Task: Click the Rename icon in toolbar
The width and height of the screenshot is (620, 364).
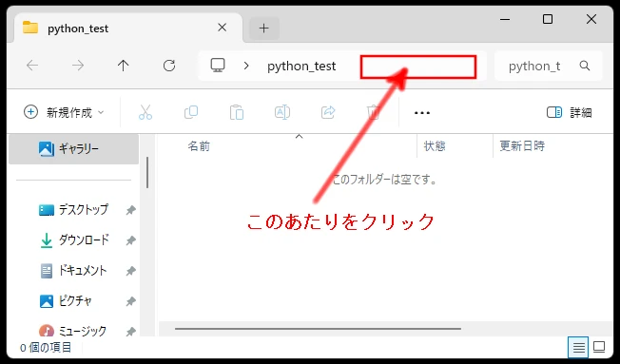Action: point(282,113)
